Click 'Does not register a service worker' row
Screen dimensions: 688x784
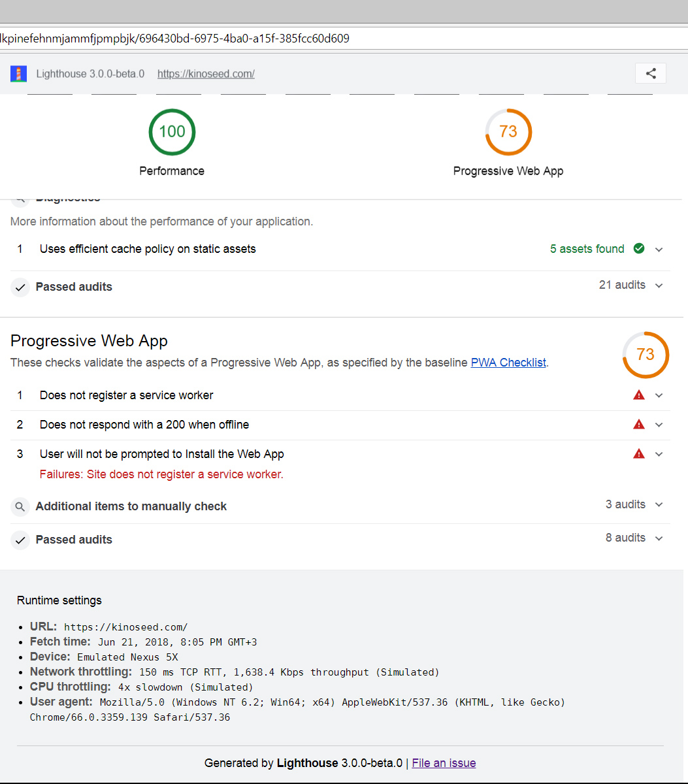(340, 395)
